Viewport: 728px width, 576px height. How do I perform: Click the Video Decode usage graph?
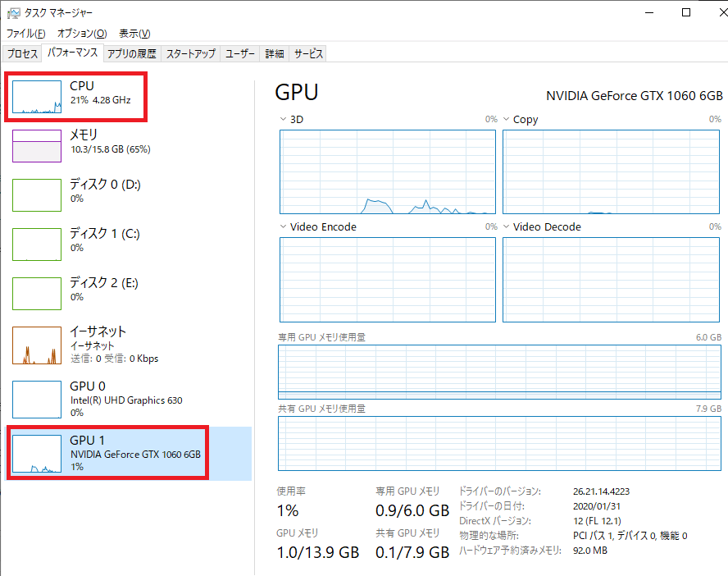[611, 280]
